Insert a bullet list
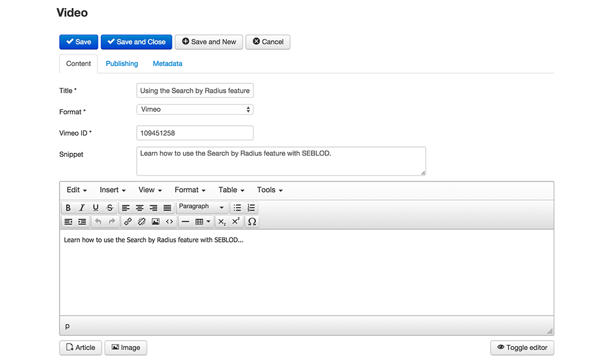The image size is (611, 364). (237, 208)
